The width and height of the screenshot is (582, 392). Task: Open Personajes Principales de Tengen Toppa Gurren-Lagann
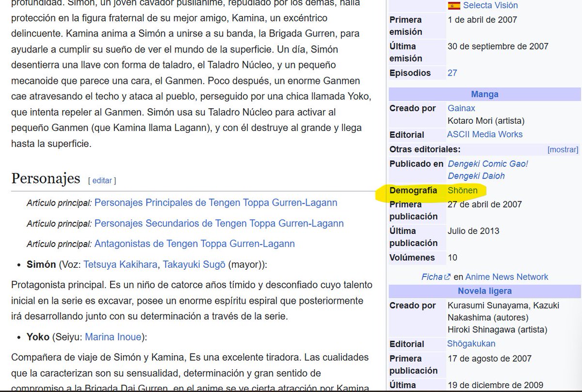[x=216, y=203]
